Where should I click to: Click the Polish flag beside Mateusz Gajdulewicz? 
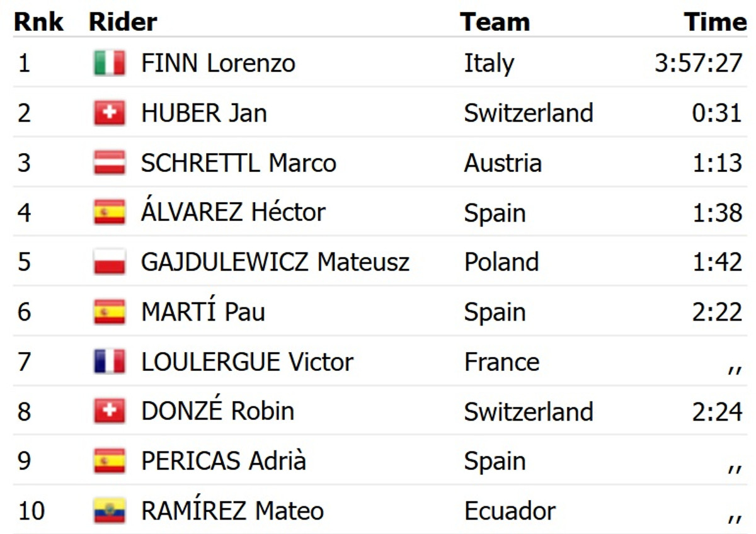click(x=110, y=262)
